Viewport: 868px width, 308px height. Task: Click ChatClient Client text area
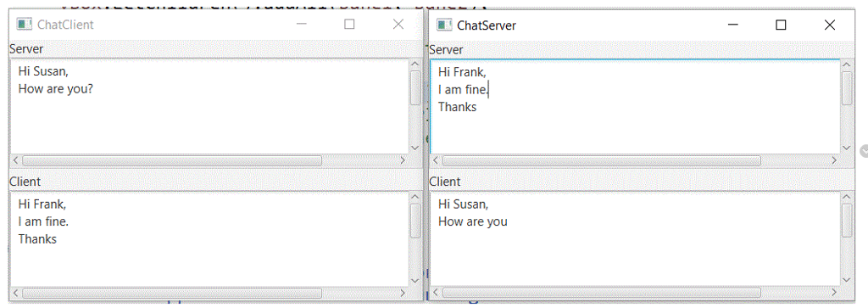(x=210, y=238)
